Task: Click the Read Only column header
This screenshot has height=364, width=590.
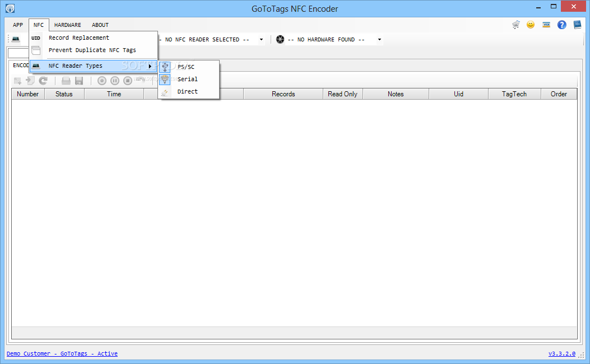Action: (x=343, y=94)
